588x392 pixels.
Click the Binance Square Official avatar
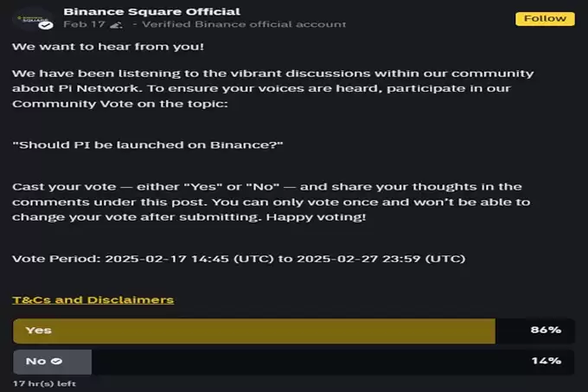pos(31,18)
